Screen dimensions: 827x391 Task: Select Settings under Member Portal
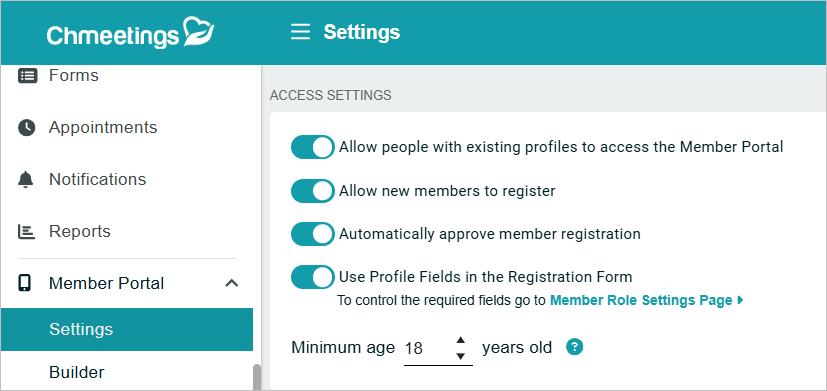[127, 329]
